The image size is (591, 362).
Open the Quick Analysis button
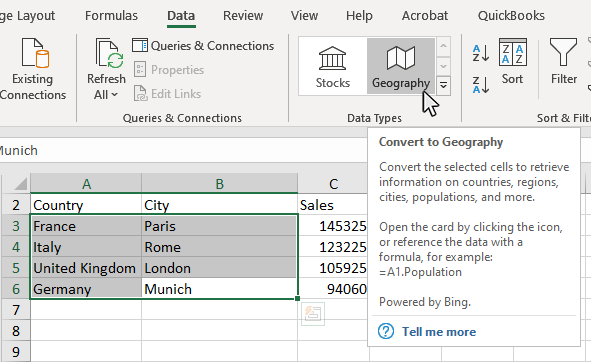(313, 314)
